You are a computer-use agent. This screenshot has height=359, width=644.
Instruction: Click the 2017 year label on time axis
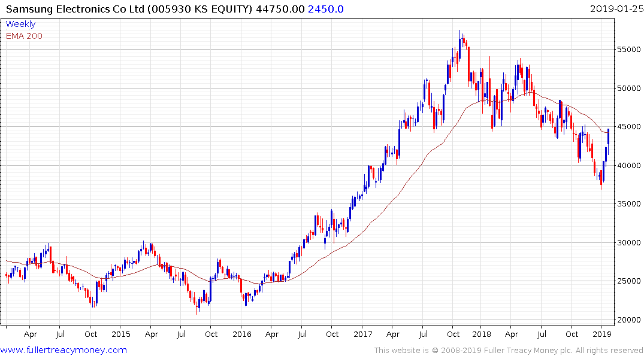click(363, 334)
